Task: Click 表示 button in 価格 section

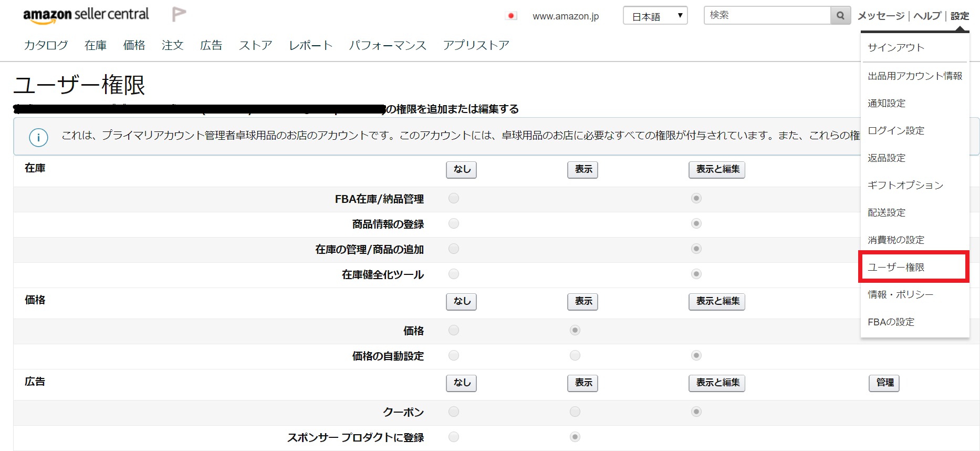Action: tap(583, 301)
